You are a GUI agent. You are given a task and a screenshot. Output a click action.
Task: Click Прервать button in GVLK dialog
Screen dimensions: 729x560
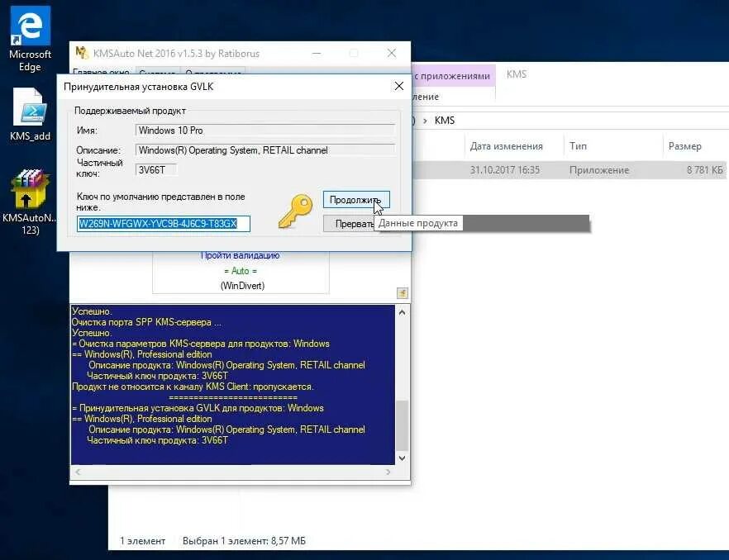[349, 224]
